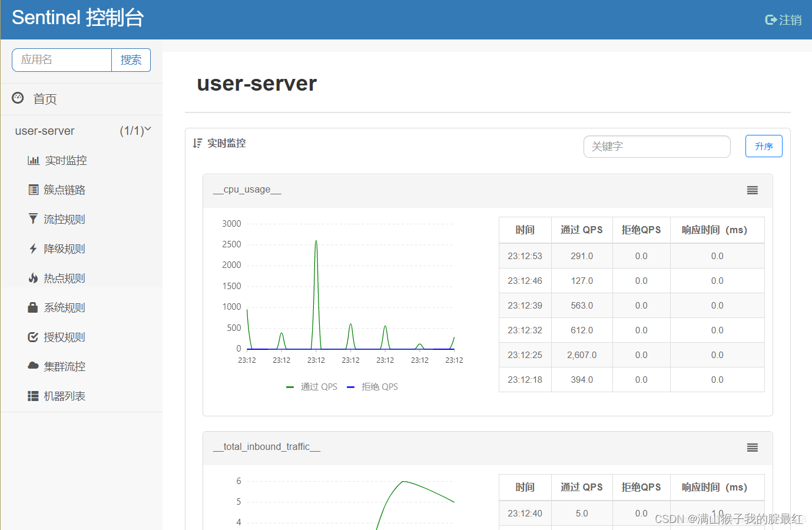Click cpu_usage table 时间 column header
This screenshot has height=530, width=812.
525,230
